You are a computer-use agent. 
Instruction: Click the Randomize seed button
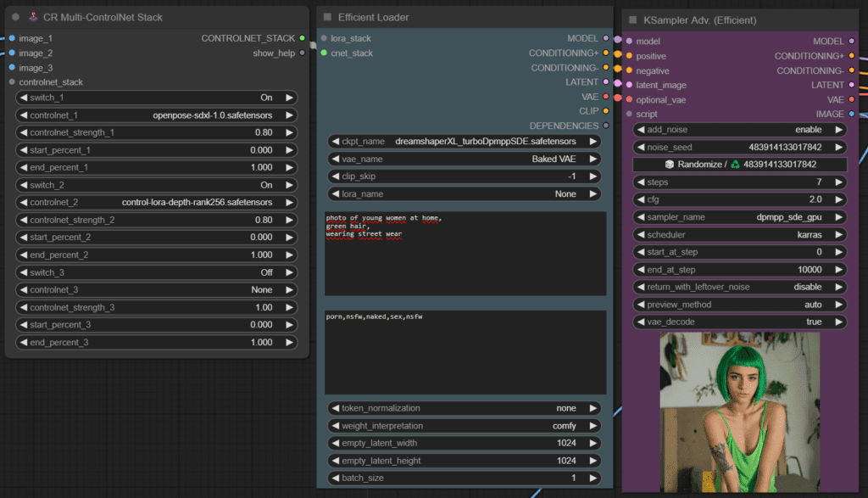pyautogui.click(x=739, y=165)
